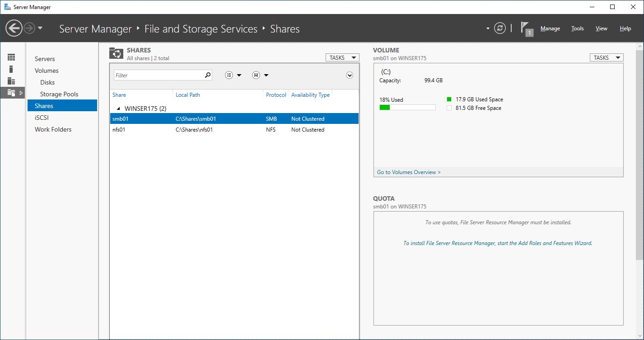Follow the Go to Volumes Overview link
This screenshot has width=644, height=340.
click(409, 172)
